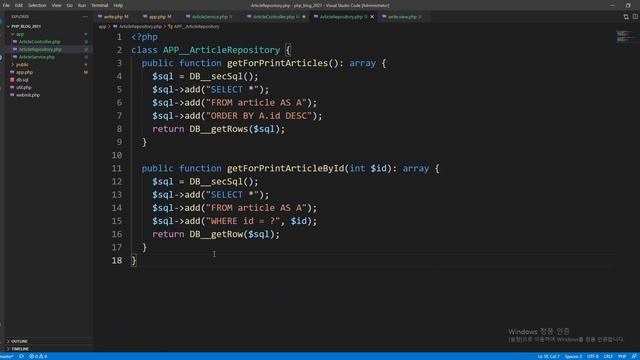
Task: Open the Help menu
Action: pyautogui.click(x=118, y=5)
